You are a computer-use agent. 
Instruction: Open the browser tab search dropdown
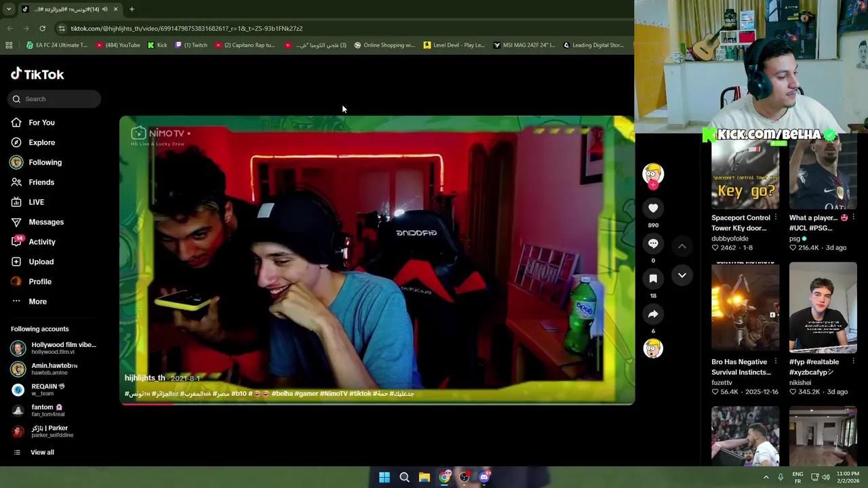pos(9,9)
